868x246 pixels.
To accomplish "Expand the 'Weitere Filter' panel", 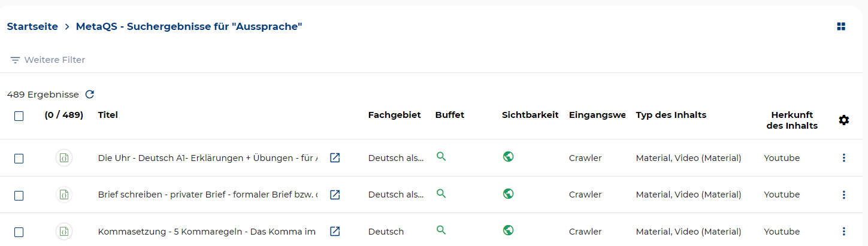I will tap(48, 60).
